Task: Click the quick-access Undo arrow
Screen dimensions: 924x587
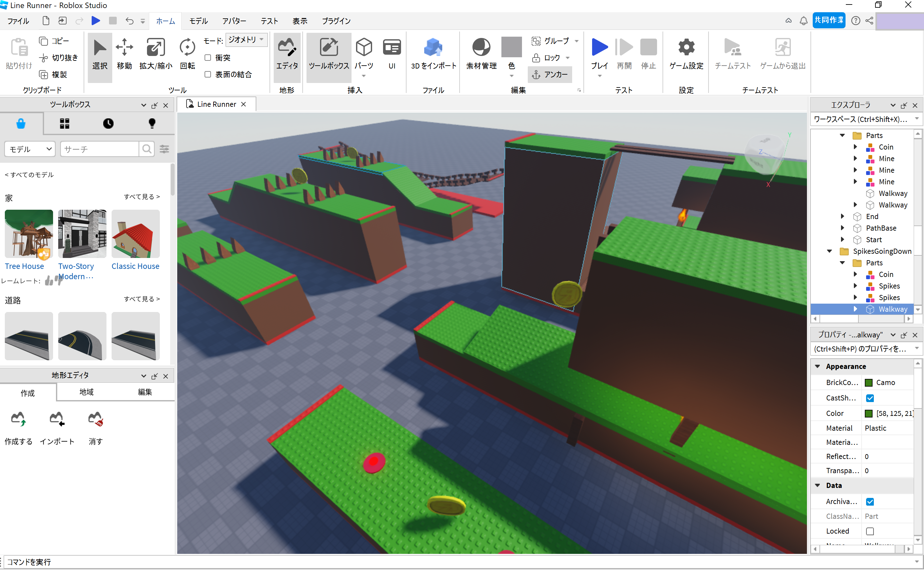Action: tap(129, 21)
